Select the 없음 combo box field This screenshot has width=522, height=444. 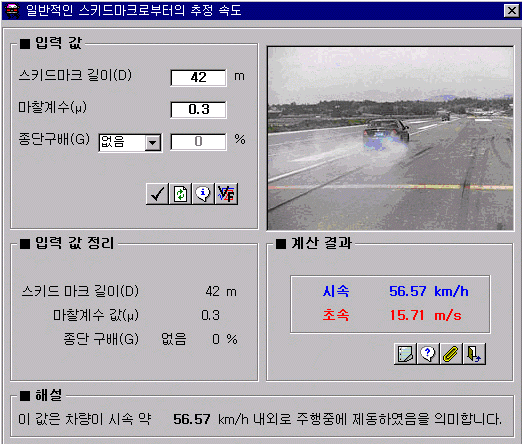[130, 143]
